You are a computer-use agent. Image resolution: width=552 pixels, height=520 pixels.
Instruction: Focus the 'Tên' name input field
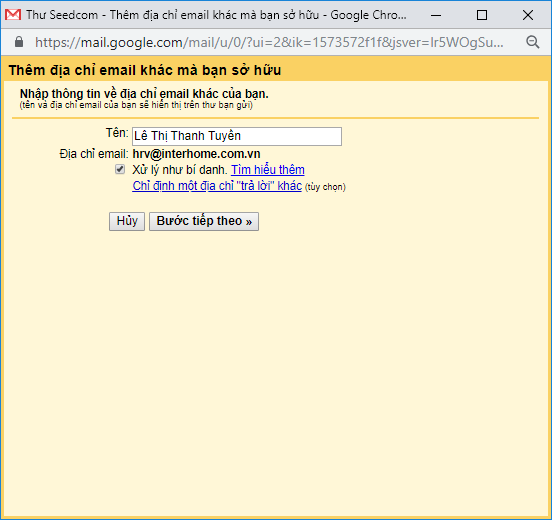[x=237, y=136]
